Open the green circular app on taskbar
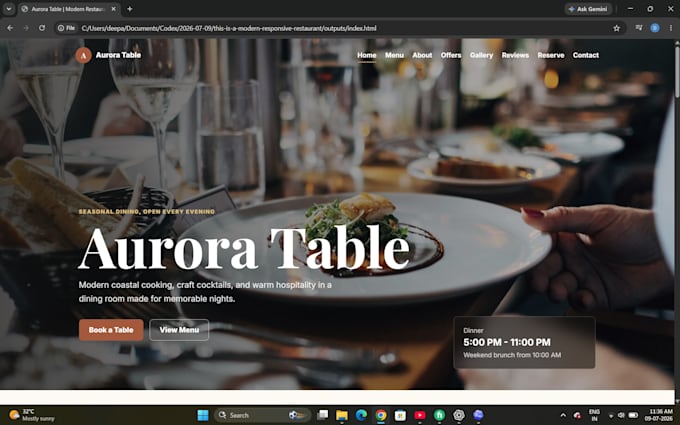The image size is (680, 425). point(439,415)
